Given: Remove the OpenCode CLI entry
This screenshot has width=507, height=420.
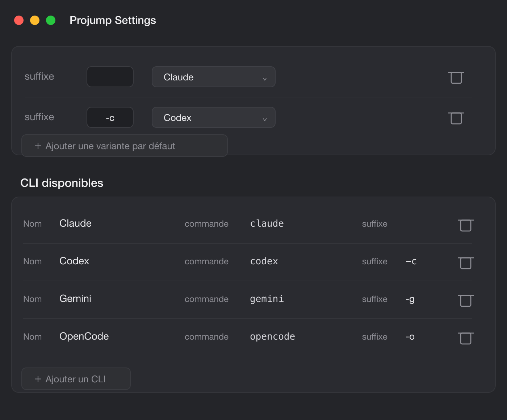Looking at the screenshot, I should point(466,338).
